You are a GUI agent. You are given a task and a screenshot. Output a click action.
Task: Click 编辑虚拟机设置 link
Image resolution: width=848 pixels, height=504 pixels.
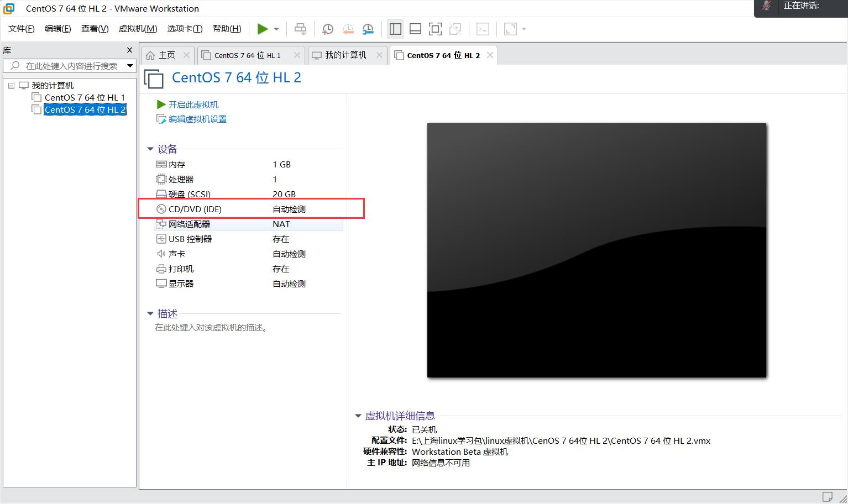[x=197, y=119]
